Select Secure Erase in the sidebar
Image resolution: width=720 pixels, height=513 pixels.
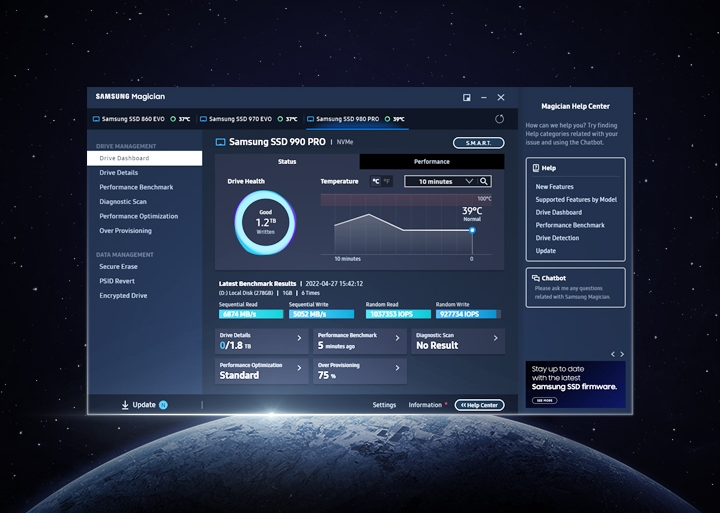point(118,267)
